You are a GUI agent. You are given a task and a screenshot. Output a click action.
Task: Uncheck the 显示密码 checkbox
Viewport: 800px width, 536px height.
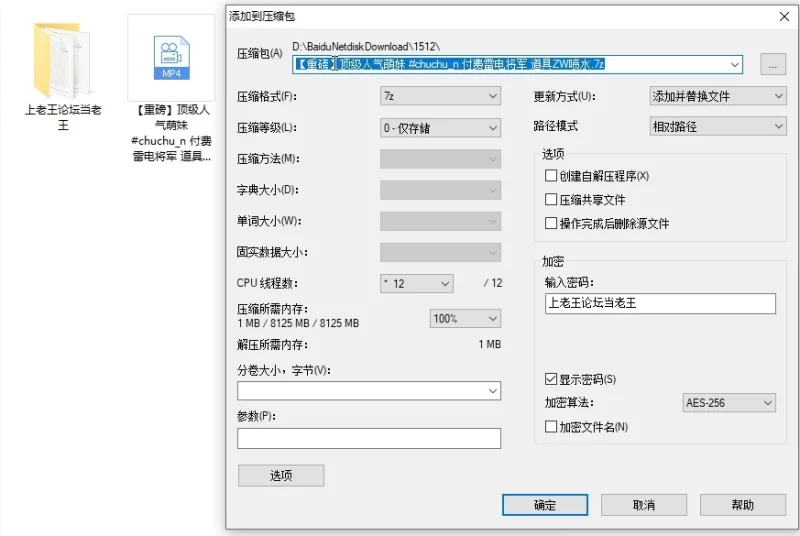(551, 379)
